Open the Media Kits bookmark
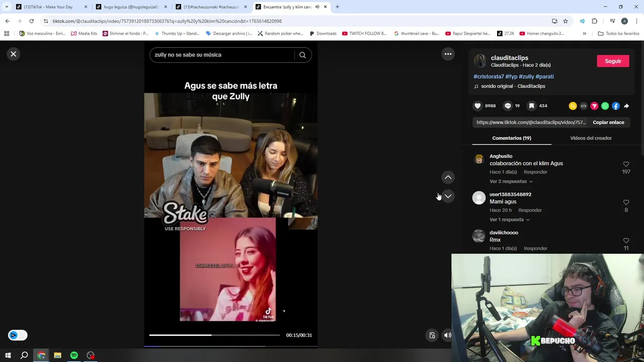The width and height of the screenshot is (644, 362). click(84, 34)
